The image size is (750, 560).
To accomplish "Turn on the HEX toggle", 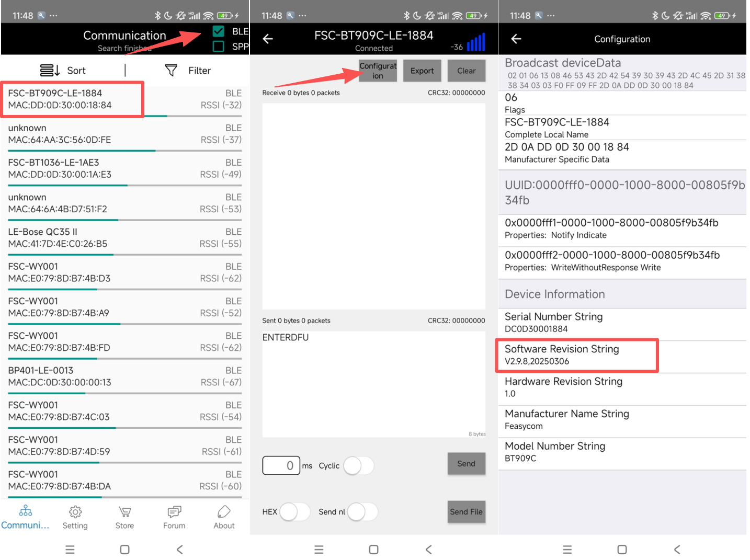I will [x=295, y=511].
